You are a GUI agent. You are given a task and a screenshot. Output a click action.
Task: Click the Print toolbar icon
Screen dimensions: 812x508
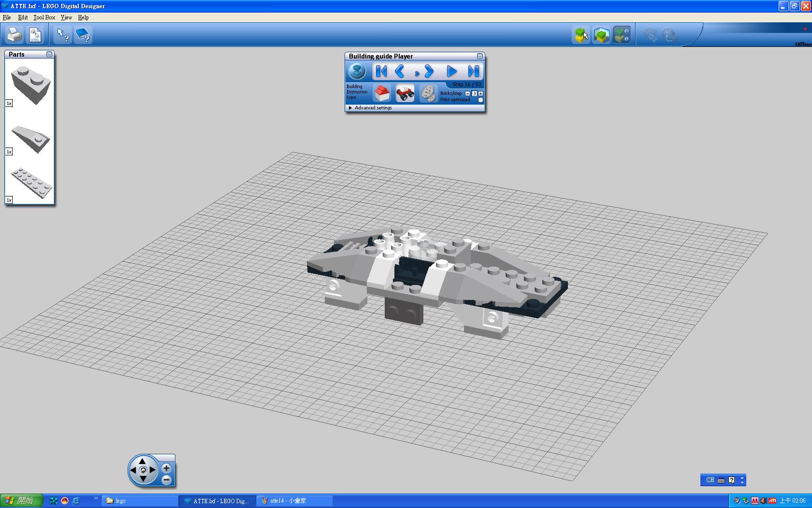coord(14,35)
